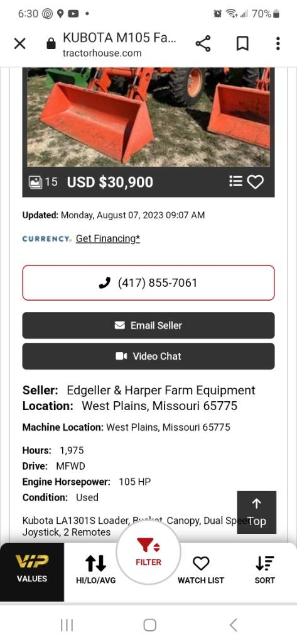This screenshot has width=297, height=644.
Task: Close the browser tab with X
Action: click(x=19, y=43)
